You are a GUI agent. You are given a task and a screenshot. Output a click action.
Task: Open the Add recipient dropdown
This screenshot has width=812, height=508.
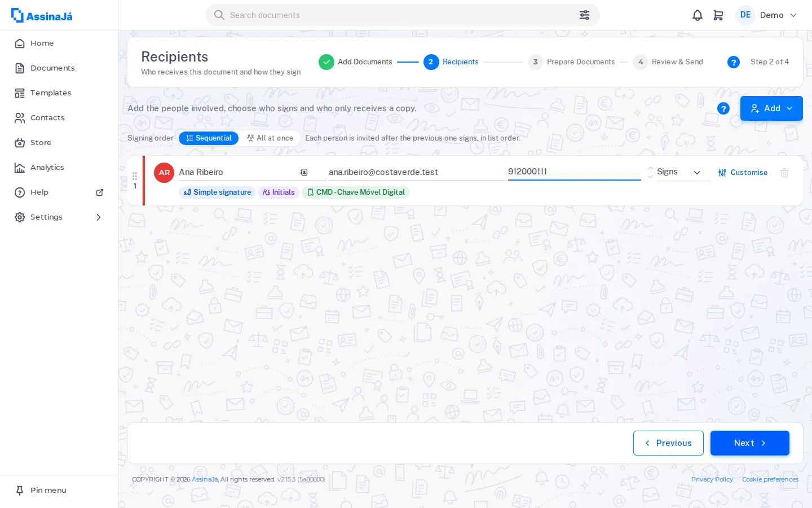pos(771,108)
